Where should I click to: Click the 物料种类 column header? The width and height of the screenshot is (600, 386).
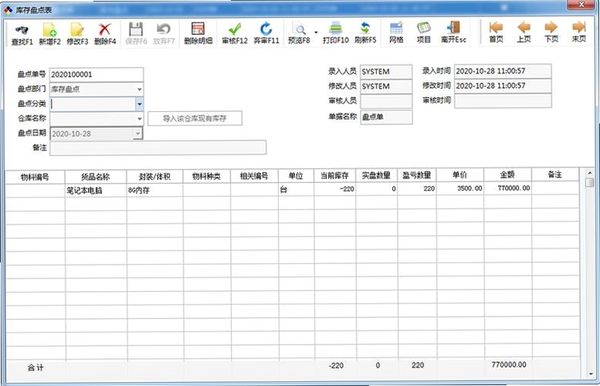(x=207, y=176)
